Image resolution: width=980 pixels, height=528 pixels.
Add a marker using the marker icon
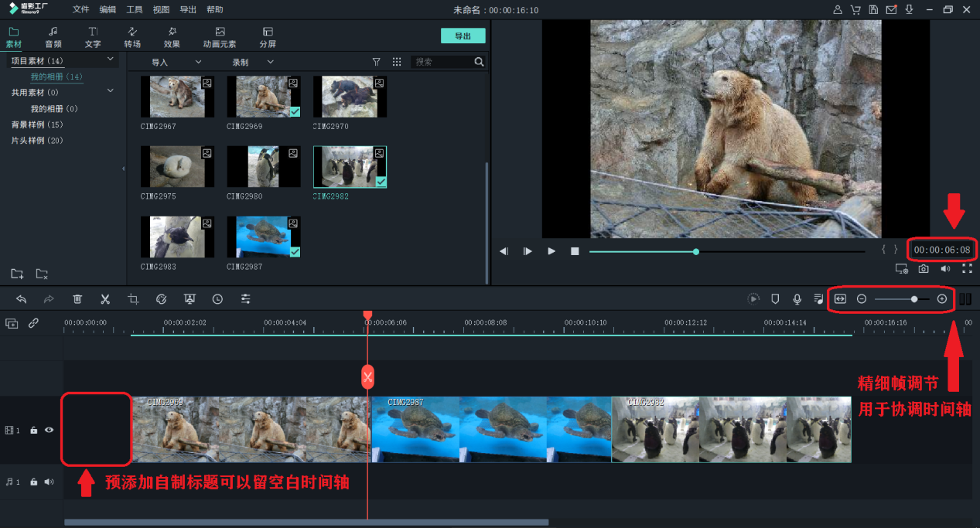coord(775,299)
